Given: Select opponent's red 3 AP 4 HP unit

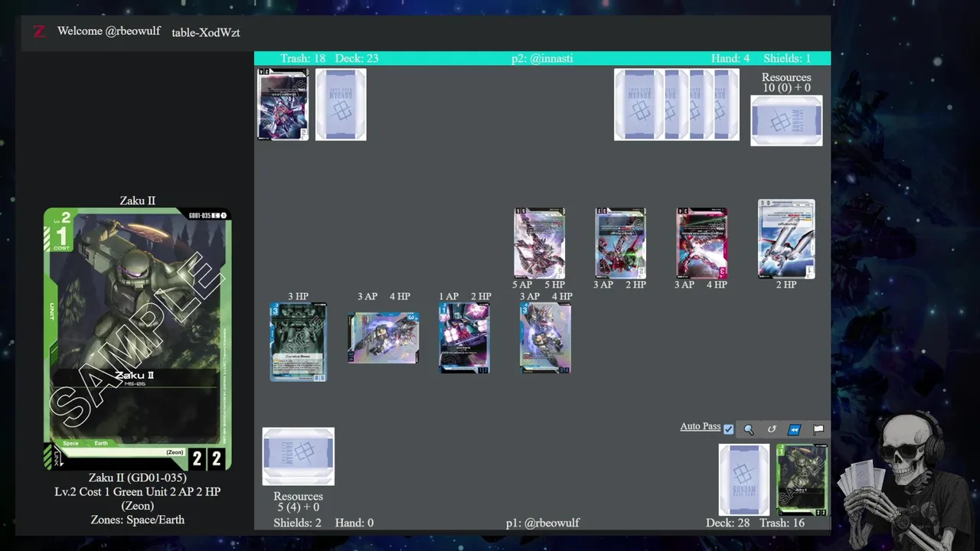Looking at the screenshot, I should pyautogui.click(x=701, y=243).
